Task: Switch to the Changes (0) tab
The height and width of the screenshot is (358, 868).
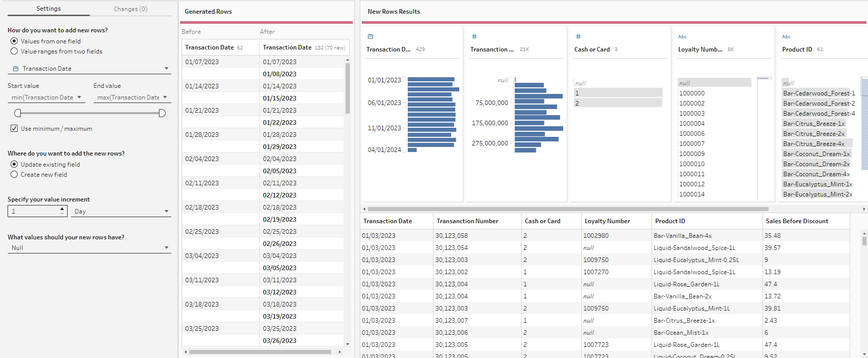Action: [x=130, y=9]
